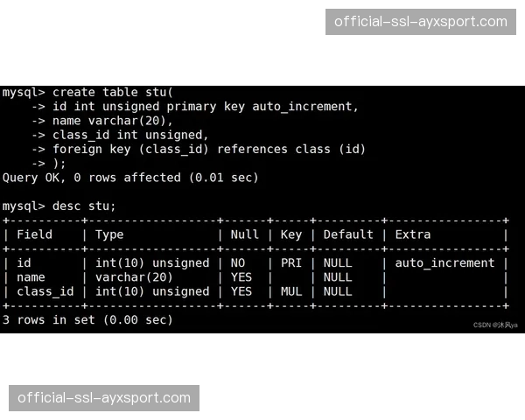Click the PRI key value
The height and width of the screenshot is (420, 525).
291,262
